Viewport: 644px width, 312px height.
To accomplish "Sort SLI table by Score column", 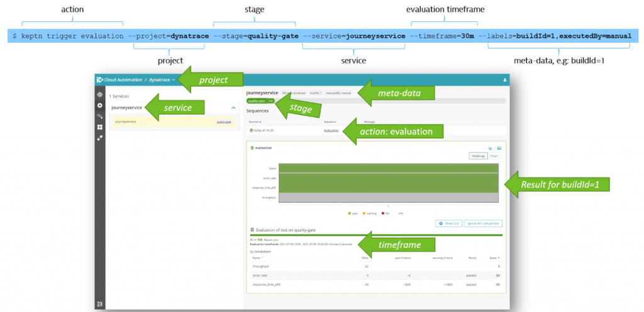I will pos(494,258).
